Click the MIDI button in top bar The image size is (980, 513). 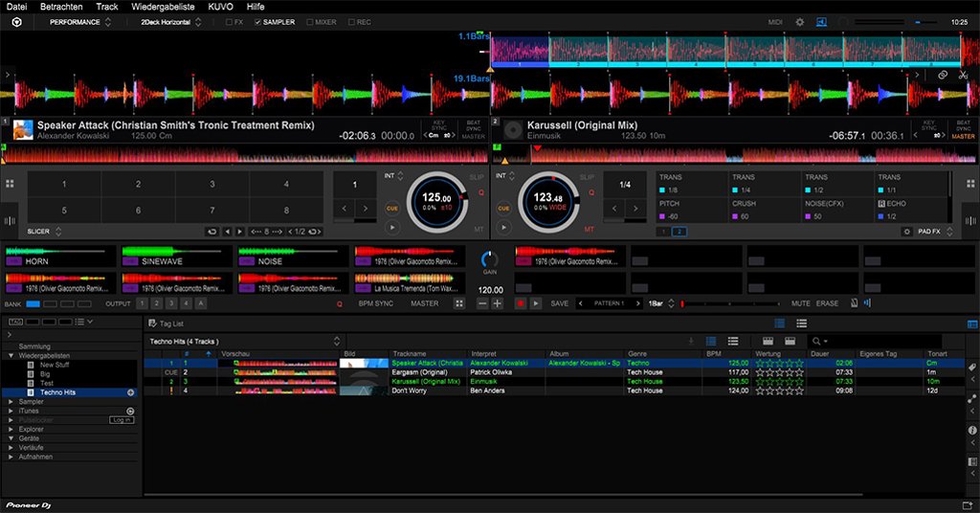pyautogui.click(x=774, y=21)
